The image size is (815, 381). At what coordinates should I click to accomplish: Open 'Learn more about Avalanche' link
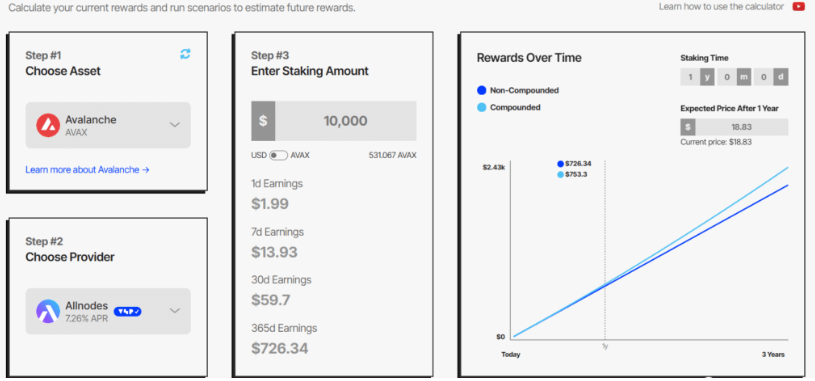coord(87,170)
